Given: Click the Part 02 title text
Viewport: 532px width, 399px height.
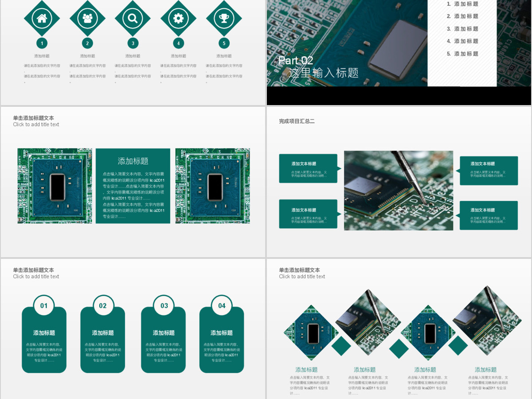Looking at the screenshot, I should (x=296, y=61).
